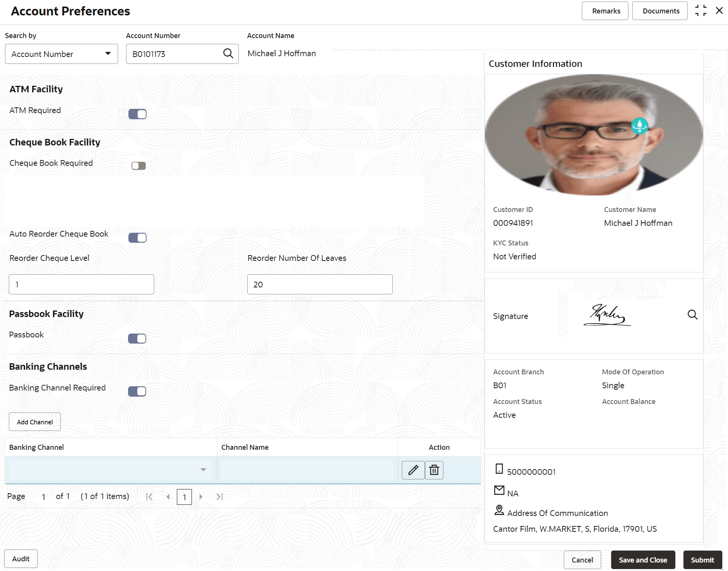Toggle the Banking Channel Required switch

click(x=137, y=391)
